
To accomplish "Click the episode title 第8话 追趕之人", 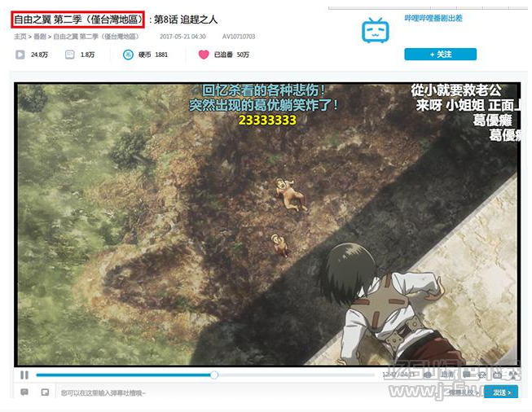I will (186, 20).
